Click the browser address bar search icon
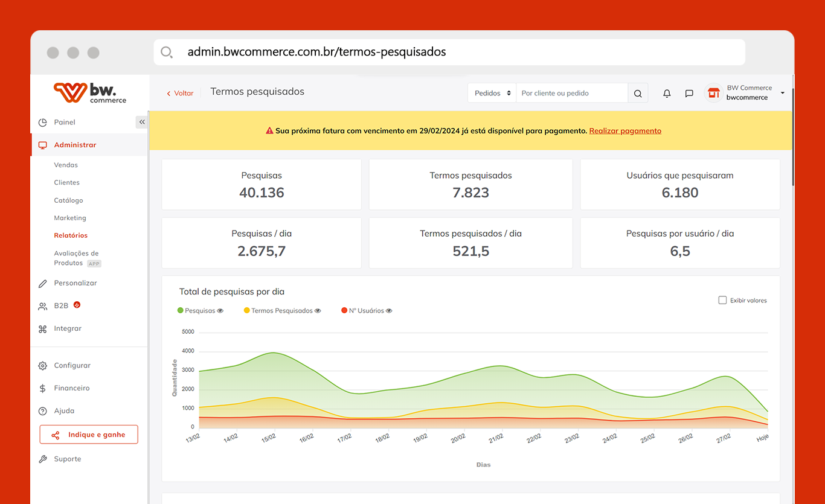The width and height of the screenshot is (825, 504). pyautogui.click(x=167, y=53)
